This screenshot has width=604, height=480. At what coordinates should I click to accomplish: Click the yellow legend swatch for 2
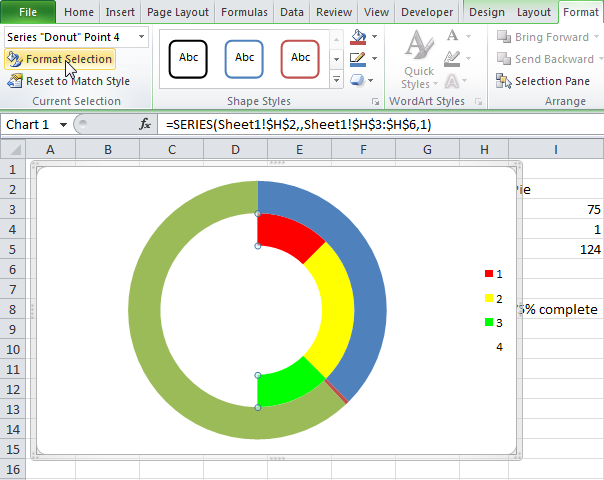(x=489, y=298)
